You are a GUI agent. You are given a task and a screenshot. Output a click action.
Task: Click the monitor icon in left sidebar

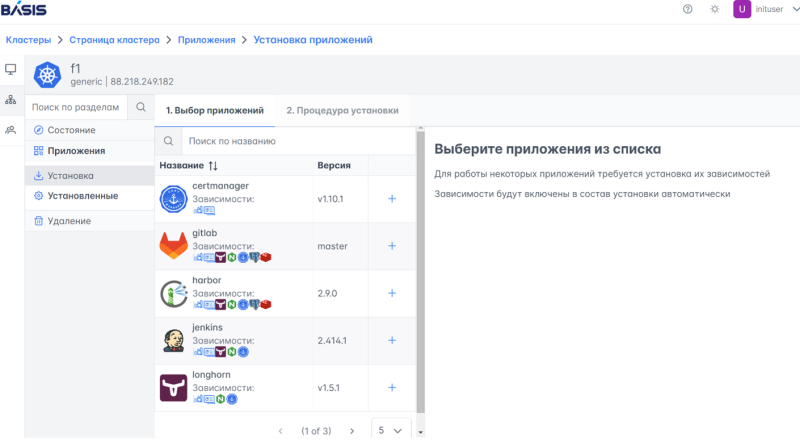click(x=11, y=70)
